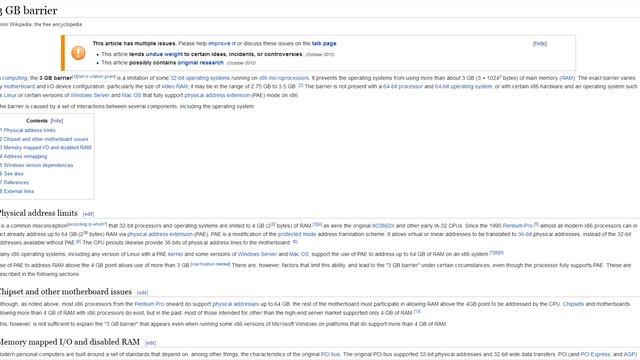Hide the article issues notice box
The width and height of the screenshot is (640, 360).
540,44
